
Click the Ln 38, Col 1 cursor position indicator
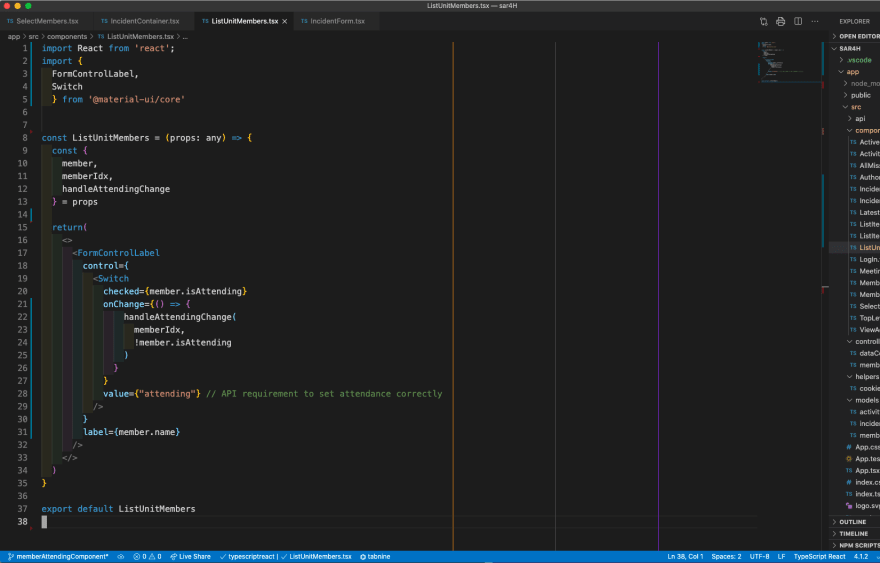pos(685,556)
